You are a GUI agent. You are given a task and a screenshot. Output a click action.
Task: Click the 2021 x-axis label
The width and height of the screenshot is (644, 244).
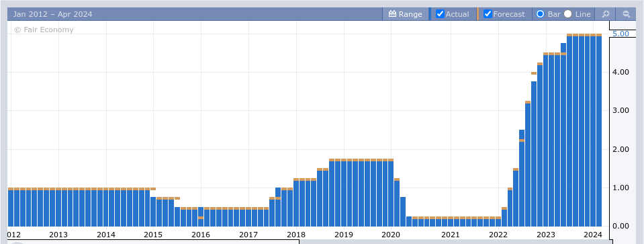[x=451, y=235]
